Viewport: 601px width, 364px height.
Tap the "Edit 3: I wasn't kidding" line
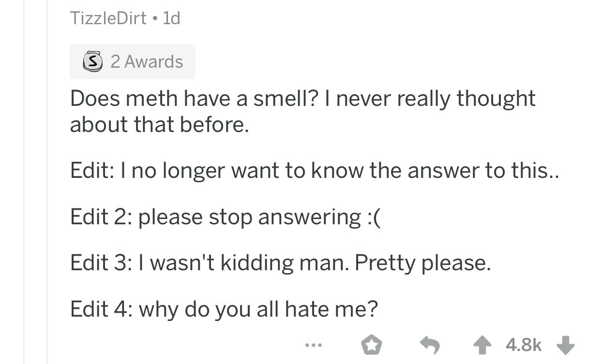tap(281, 262)
